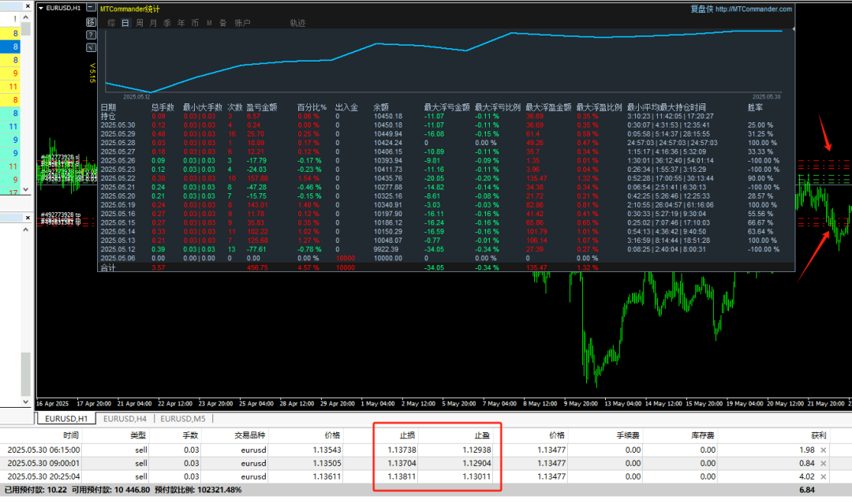This screenshot has width=852, height=504.
Task: Select the 月 monthly statistics tab
Action: pyautogui.click(x=153, y=23)
